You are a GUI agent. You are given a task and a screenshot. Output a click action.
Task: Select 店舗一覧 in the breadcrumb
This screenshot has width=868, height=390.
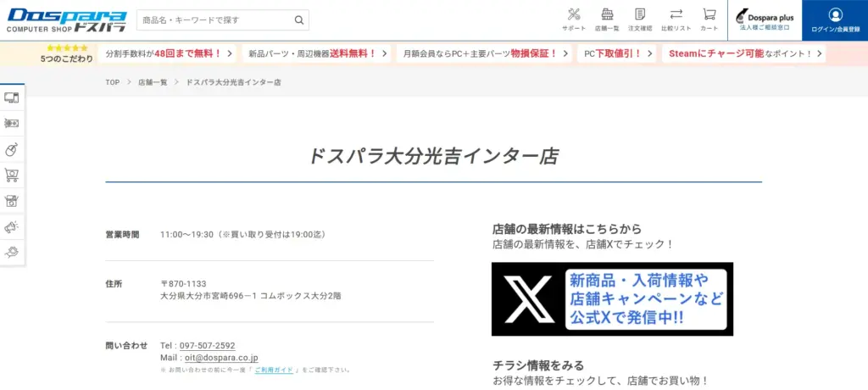click(x=153, y=82)
